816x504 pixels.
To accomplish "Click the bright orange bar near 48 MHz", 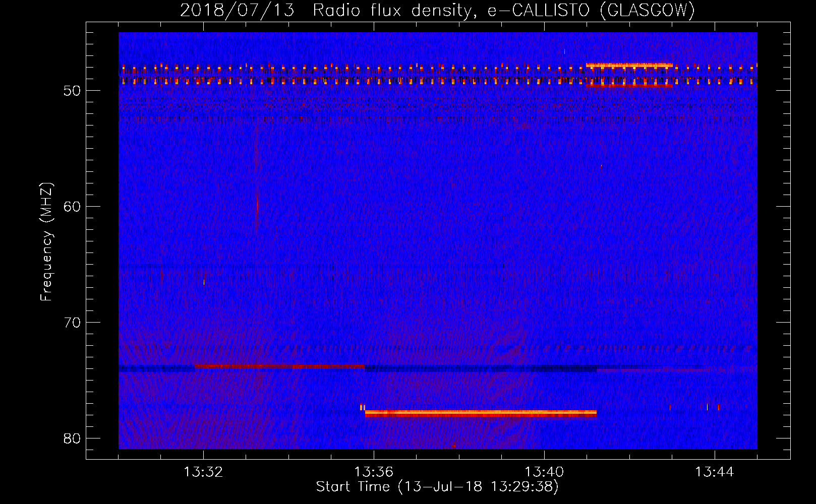I will 629,65.
